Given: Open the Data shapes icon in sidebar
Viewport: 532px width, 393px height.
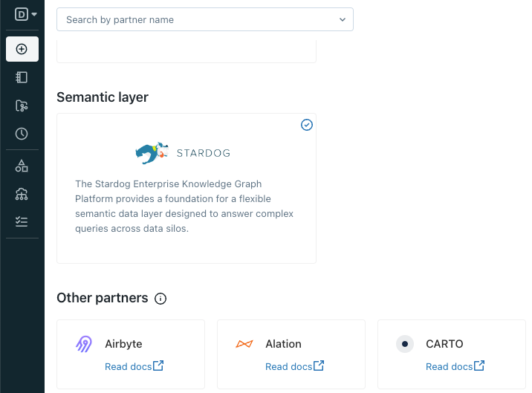Looking at the screenshot, I should point(22,166).
